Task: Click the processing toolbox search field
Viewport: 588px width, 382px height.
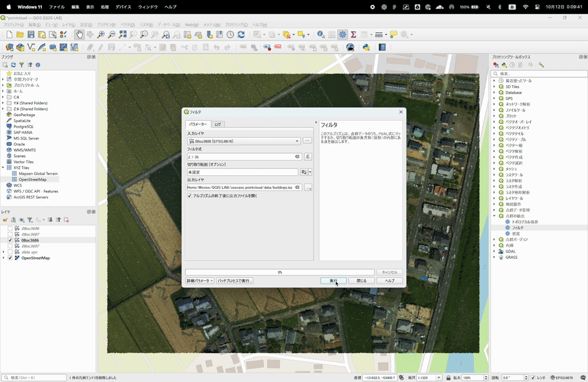Action: pos(540,74)
